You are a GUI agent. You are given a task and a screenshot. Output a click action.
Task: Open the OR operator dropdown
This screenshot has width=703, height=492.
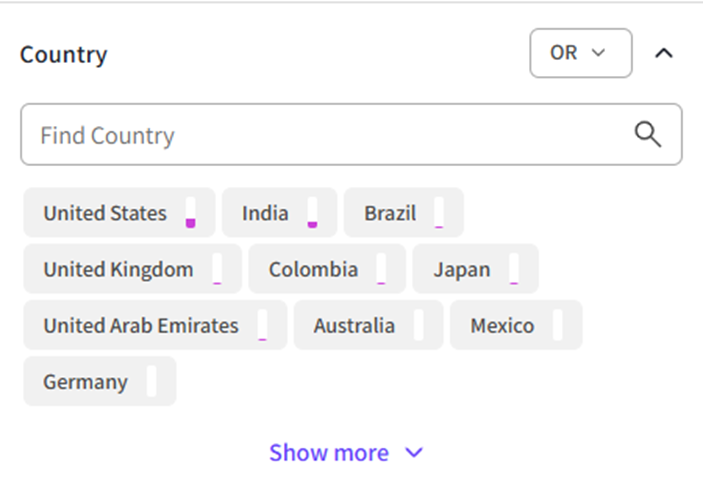tap(580, 53)
